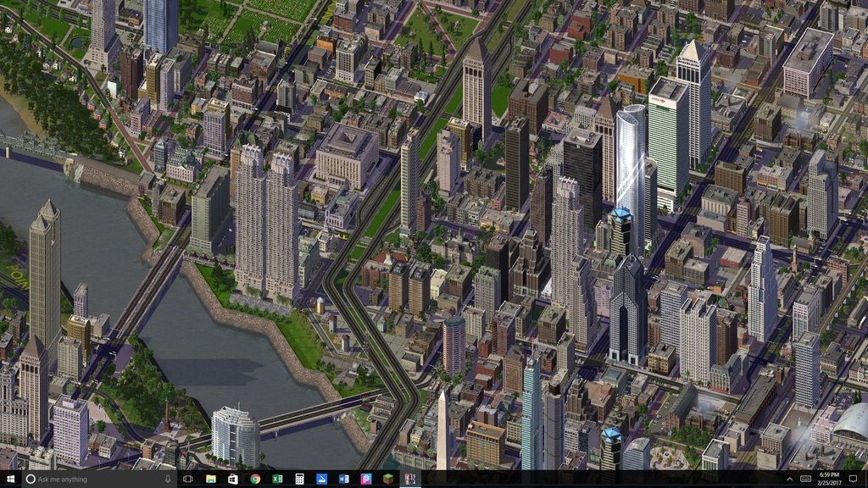Screen dimensions: 868x488
Task: Launch Minecraft from the taskbar
Action: [388, 480]
